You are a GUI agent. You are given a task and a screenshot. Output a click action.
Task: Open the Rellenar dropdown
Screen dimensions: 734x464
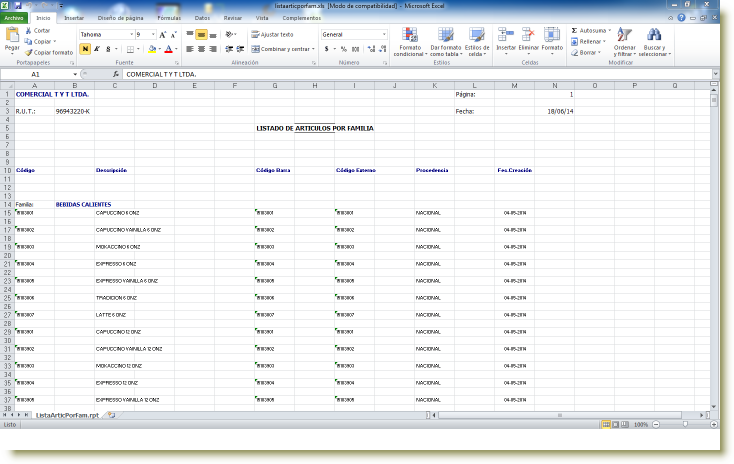coord(588,42)
